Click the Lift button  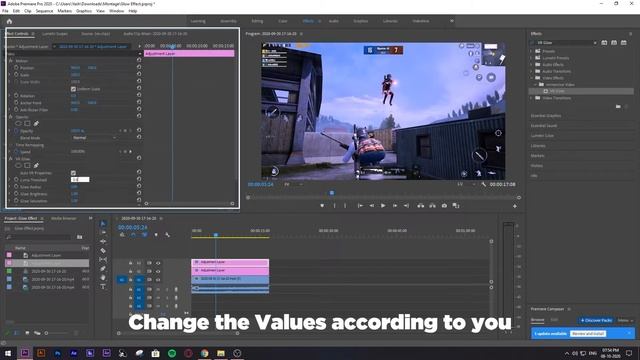click(x=420, y=206)
